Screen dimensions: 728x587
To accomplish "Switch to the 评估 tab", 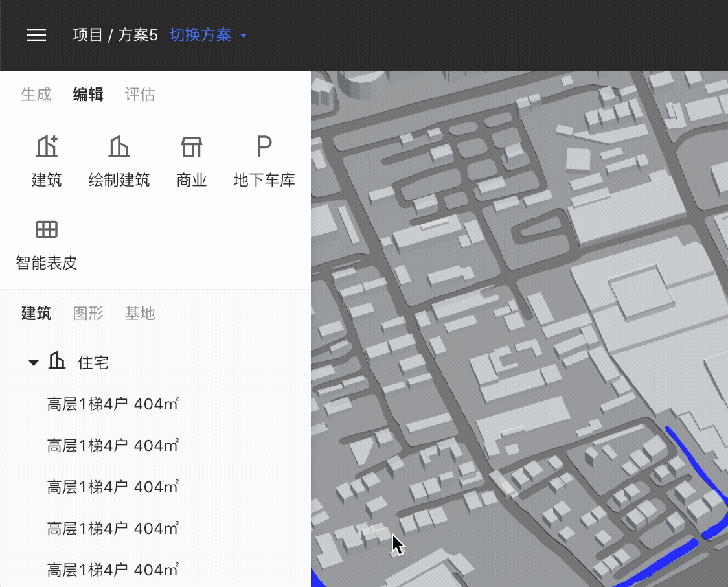I will (x=139, y=95).
